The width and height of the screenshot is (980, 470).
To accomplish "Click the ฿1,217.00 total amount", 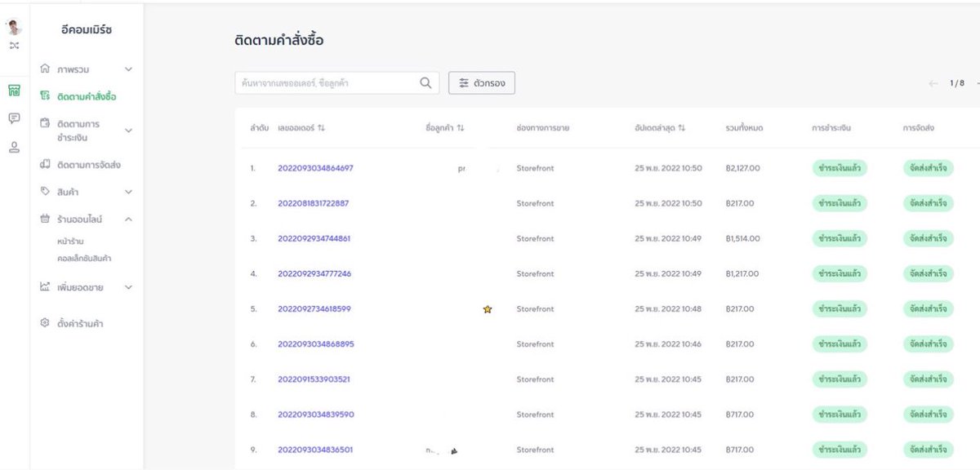I will pyautogui.click(x=742, y=273).
